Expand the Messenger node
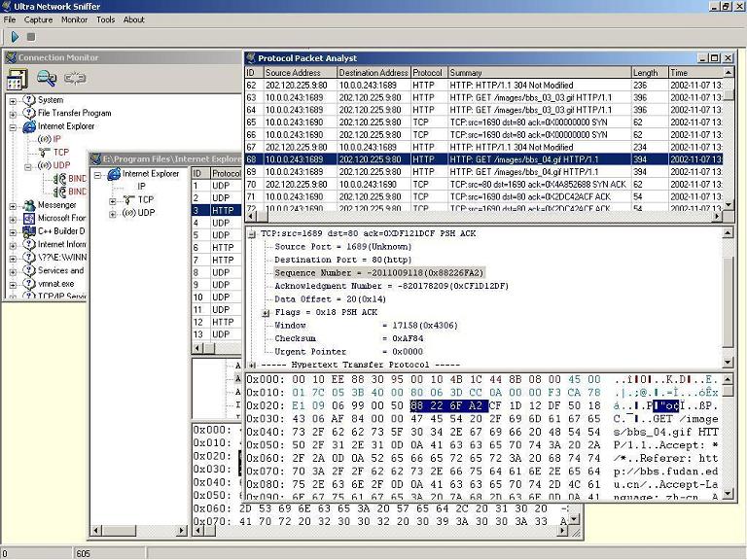The height and width of the screenshot is (560, 747). pos(13,206)
